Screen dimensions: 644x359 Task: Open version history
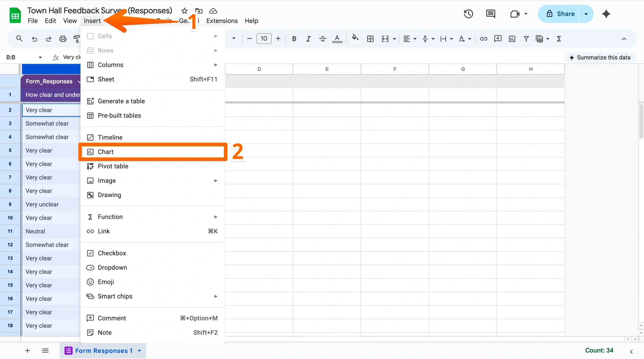point(468,14)
